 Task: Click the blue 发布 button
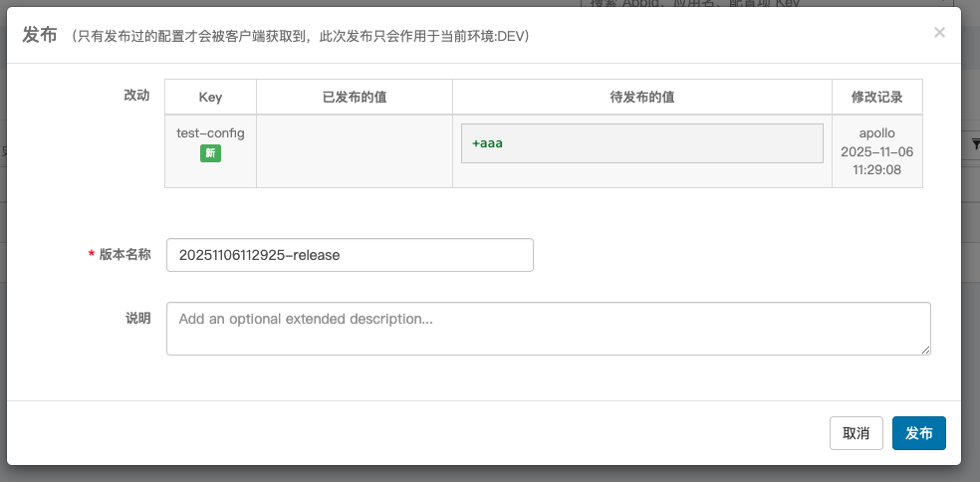[918, 433]
